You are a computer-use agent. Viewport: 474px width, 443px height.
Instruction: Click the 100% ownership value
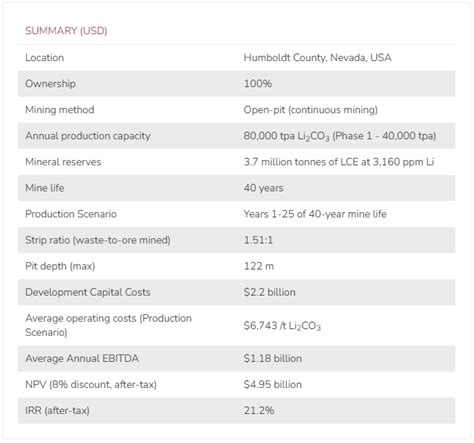tap(258, 84)
